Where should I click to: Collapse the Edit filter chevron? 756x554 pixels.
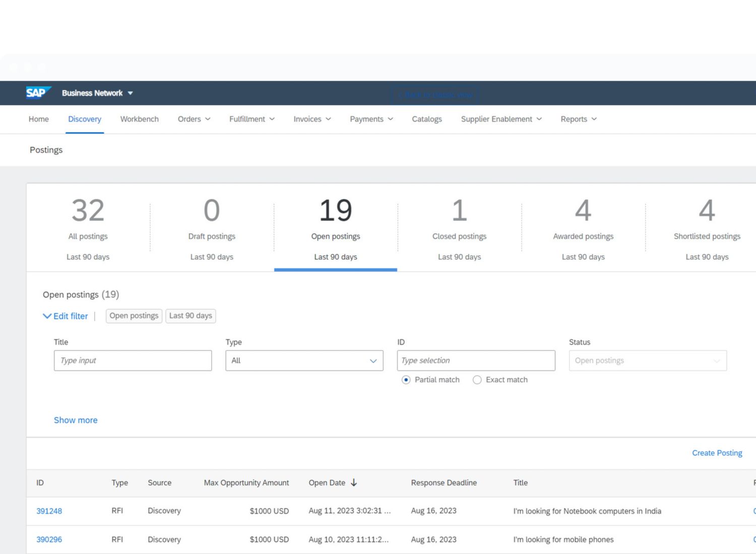(x=47, y=316)
